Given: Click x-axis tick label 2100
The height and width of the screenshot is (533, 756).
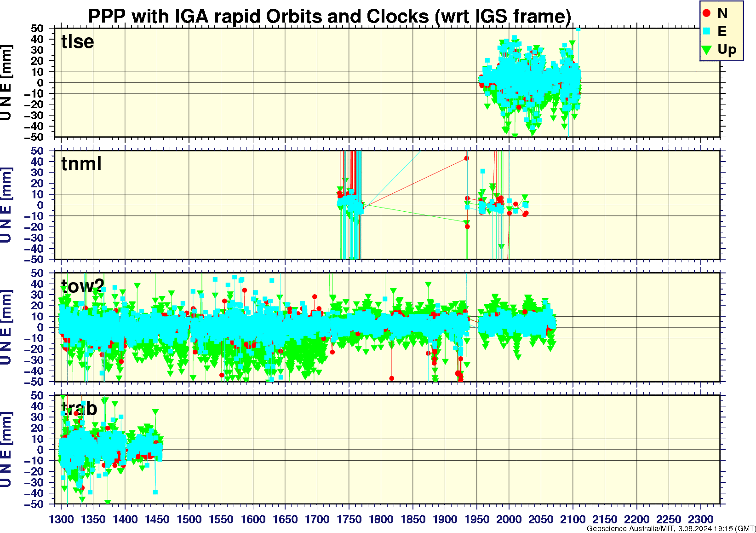Looking at the screenshot, I should (573, 519).
